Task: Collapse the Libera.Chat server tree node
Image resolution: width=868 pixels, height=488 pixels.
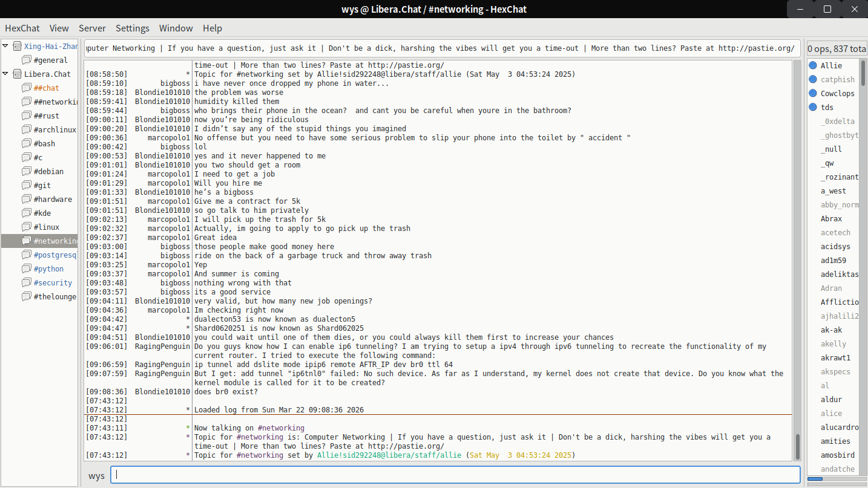Action: point(5,74)
